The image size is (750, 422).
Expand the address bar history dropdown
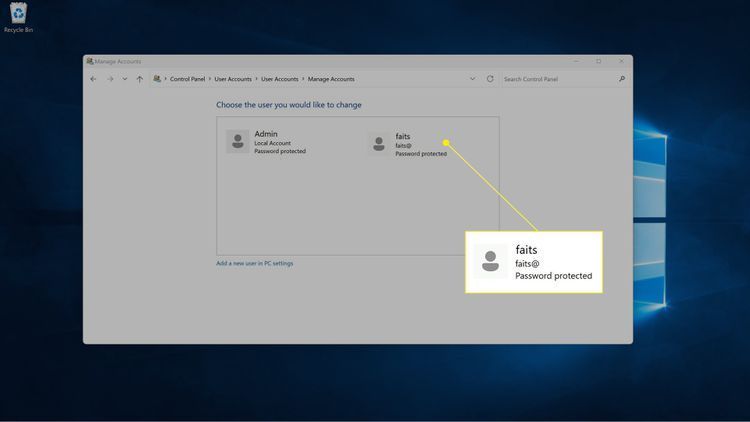pyautogui.click(x=472, y=79)
